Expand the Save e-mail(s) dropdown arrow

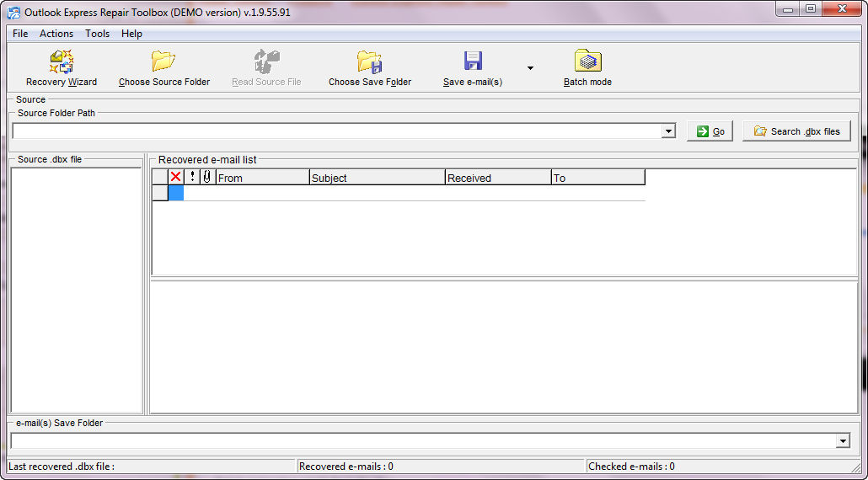click(x=530, y=68)
